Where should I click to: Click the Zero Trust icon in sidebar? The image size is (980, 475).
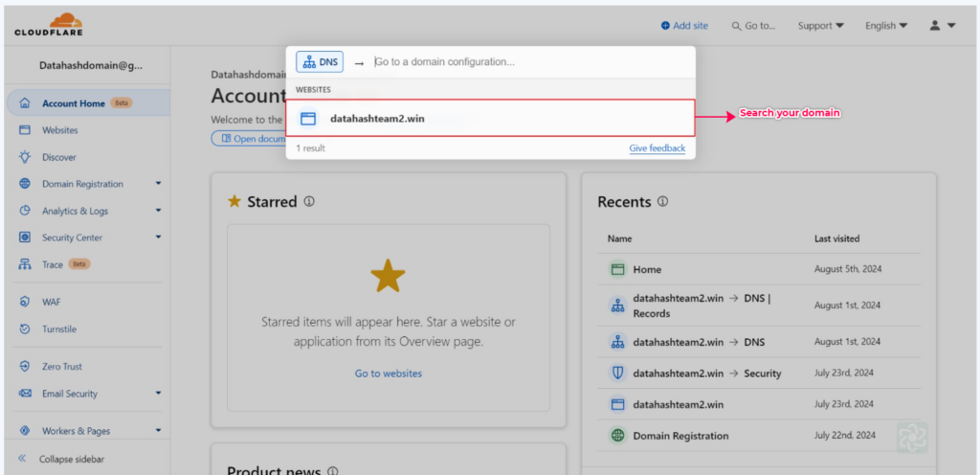coord(25,366)
